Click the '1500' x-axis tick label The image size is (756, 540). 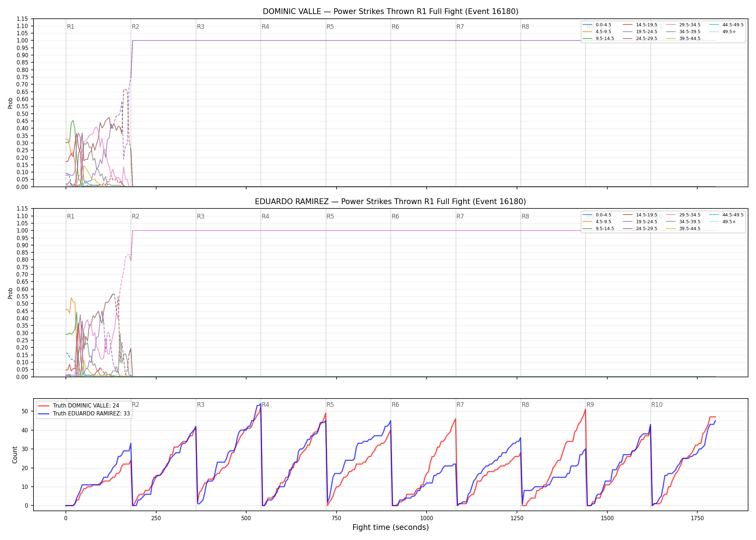tap(607, 518)
